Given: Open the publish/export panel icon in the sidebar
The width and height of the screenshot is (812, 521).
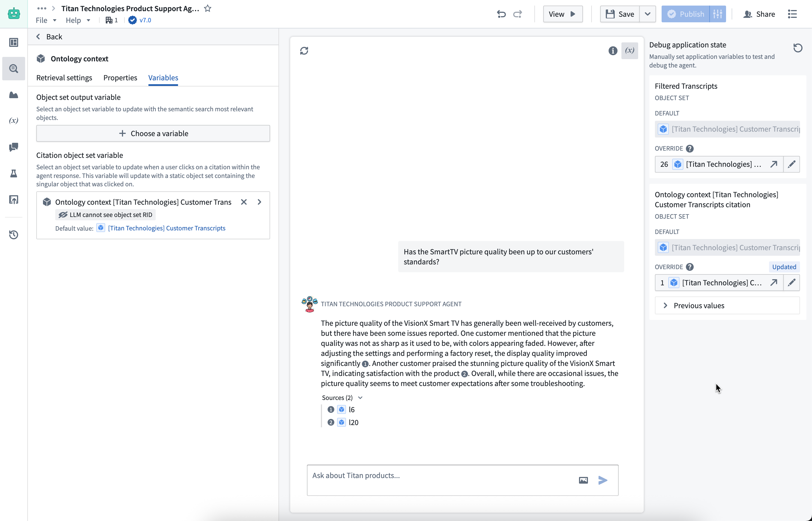Looking at the screenshot, I should click(14, 200).
